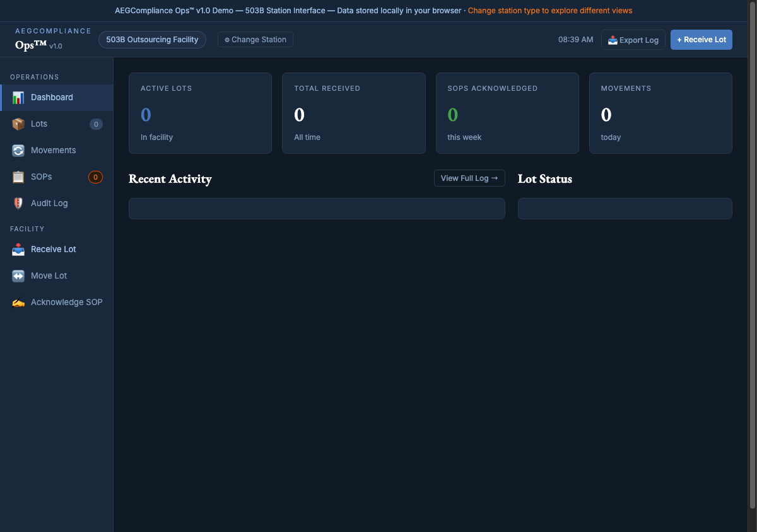Navigate to Movements in the sidebar
Viewport: 757px width, 532px height.
[x=53, y=151]
